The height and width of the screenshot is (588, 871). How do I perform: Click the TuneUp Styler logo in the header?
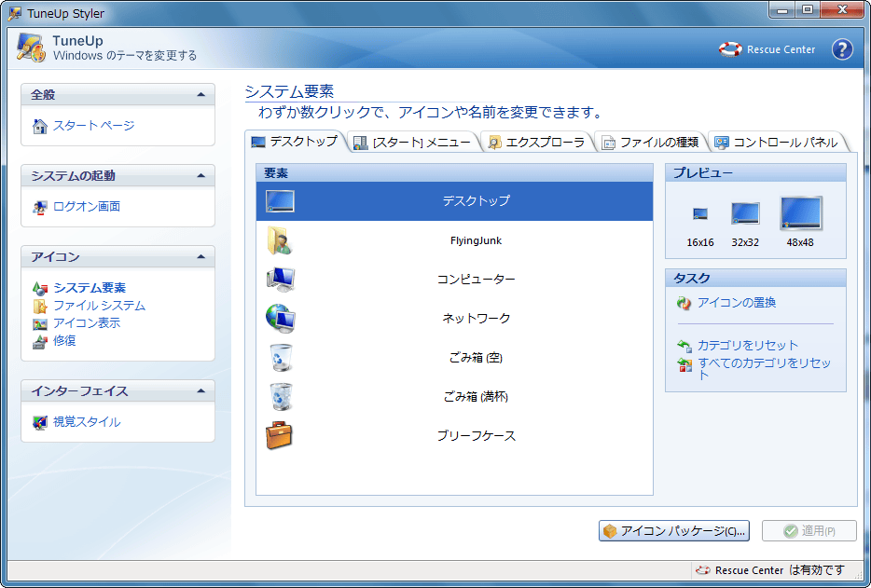(31, 48)
